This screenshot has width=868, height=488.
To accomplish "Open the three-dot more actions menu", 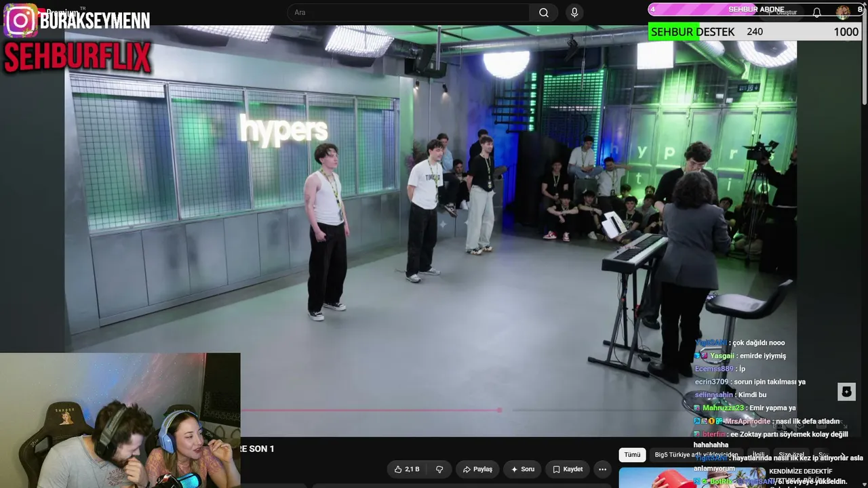I will [602, 469].
